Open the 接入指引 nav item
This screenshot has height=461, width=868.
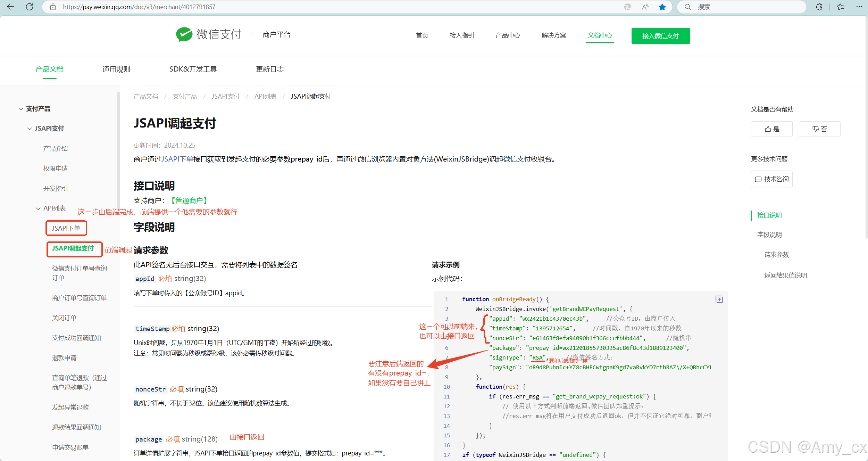pyautogui.click(x=462, y=35)
